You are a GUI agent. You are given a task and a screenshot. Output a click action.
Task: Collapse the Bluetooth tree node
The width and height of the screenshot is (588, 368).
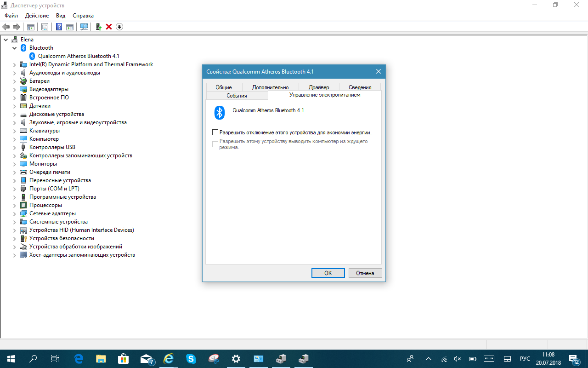coord(15,48)
